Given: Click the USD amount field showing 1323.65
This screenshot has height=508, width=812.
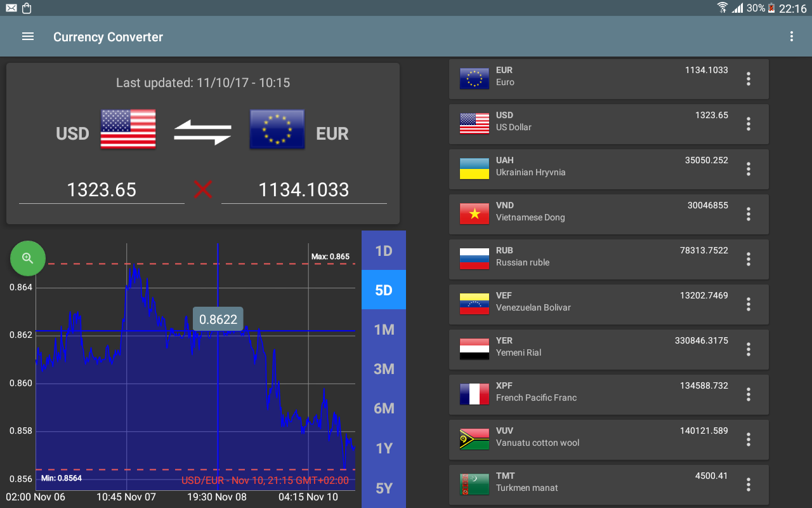Looking at the screenshot, I should click(x=101, y=189).
